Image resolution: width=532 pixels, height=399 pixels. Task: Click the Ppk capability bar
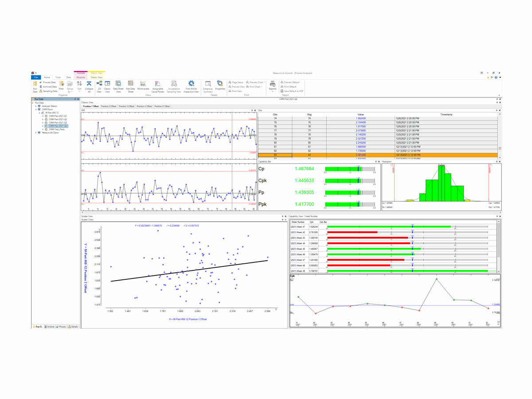click(x=350, y=204)
